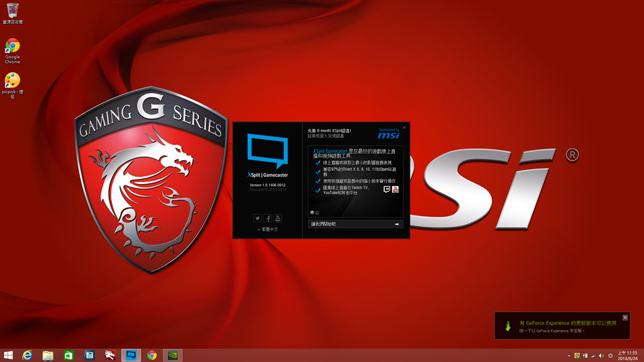Open the NVIDIA GeForce taskbar icon

(x=172, y=356)
